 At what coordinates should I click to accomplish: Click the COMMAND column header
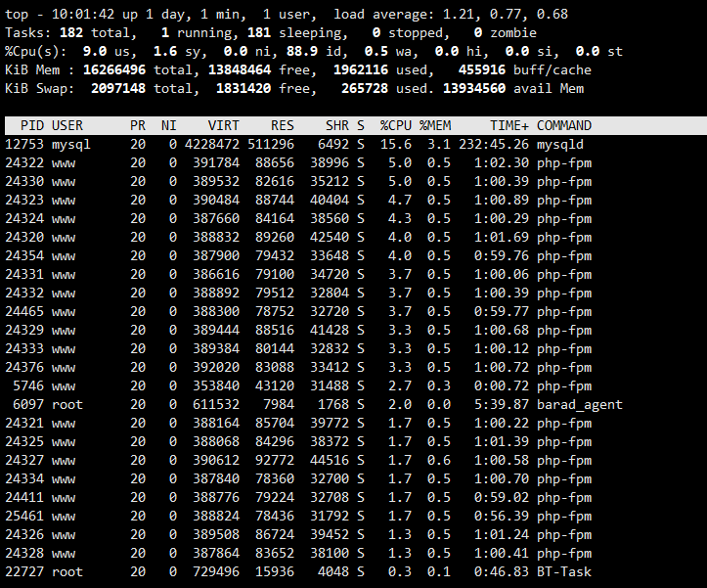[564, 125]
